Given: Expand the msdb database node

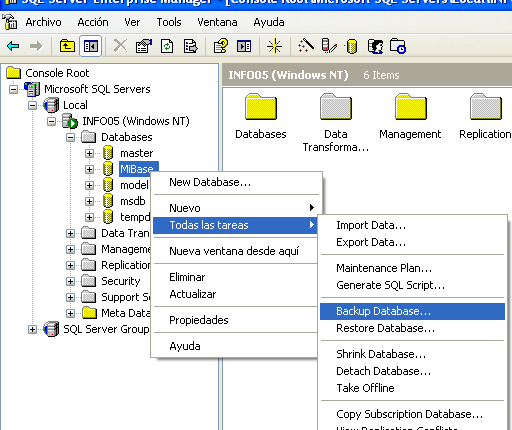Looking at the screenshot, I should 89,201.
